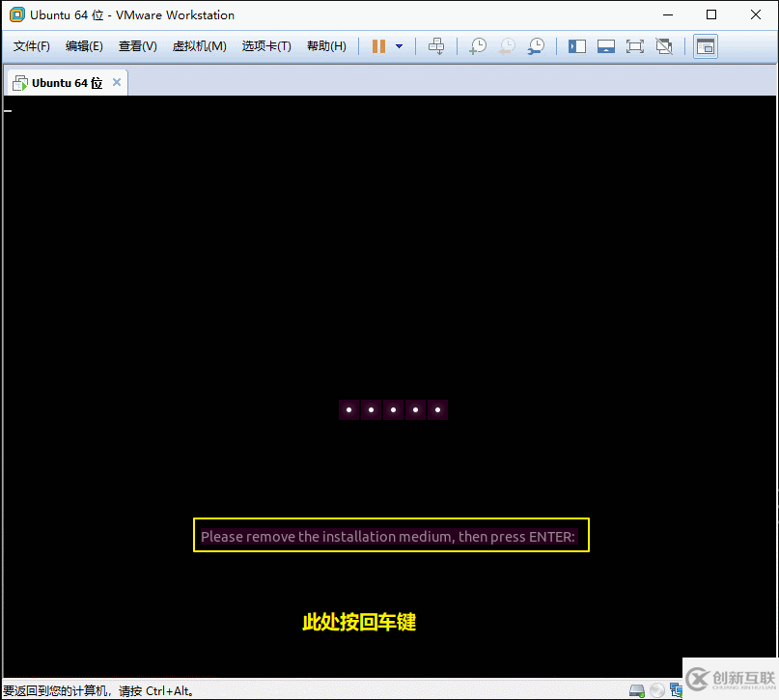Click the revert to snapshot icon
Screen dimensions: 779x700
tap(507, 46)
